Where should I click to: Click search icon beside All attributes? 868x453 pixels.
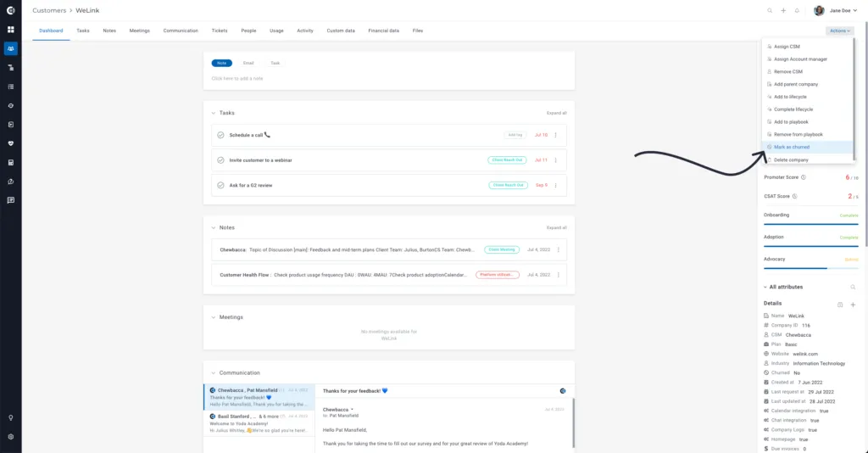pyautogui.click(x=853, y=287)
